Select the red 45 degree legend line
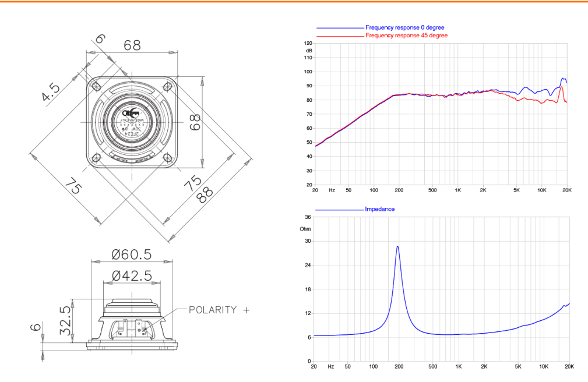The width and height of the screenshot is (588, 382). [x=340, y=36]
